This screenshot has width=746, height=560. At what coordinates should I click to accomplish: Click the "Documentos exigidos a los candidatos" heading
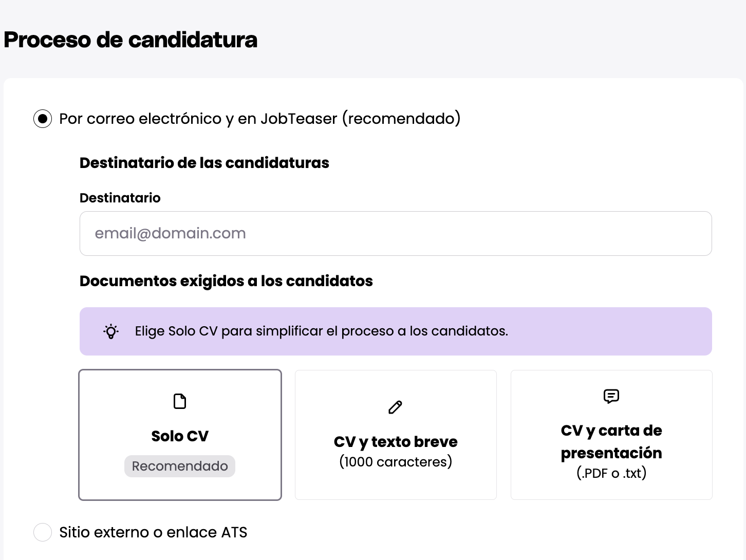pyautogui.click(x=226, y=281)
